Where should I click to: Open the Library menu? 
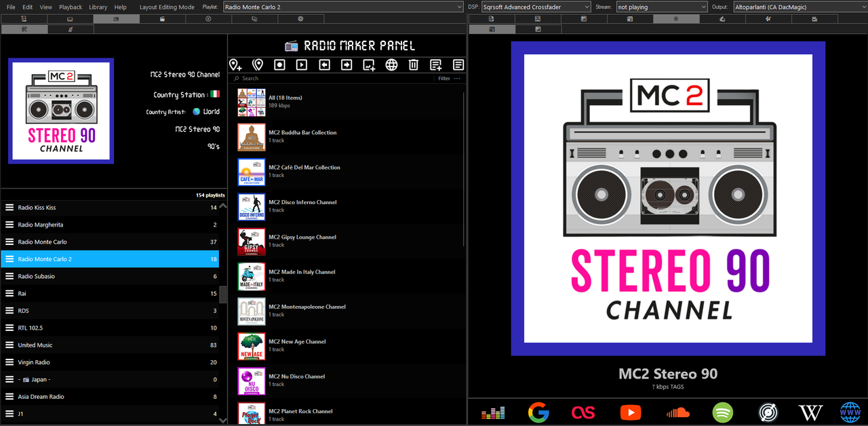pos(98,7)
